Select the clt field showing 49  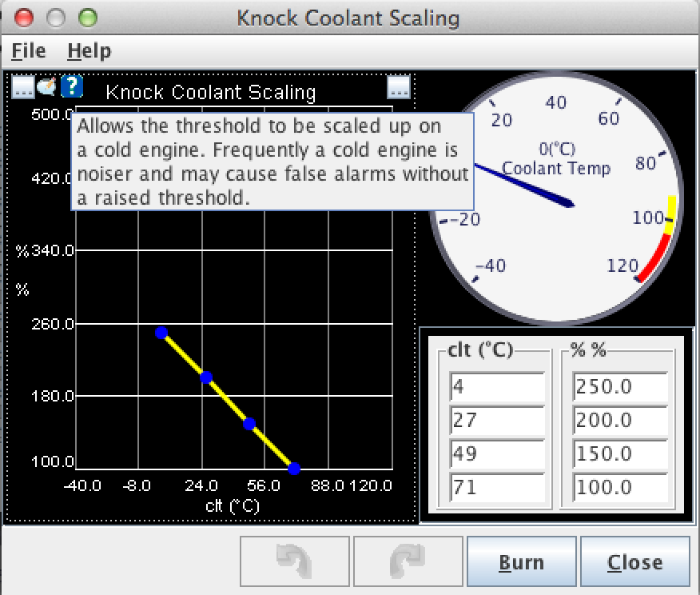click(x=497, y=453)
